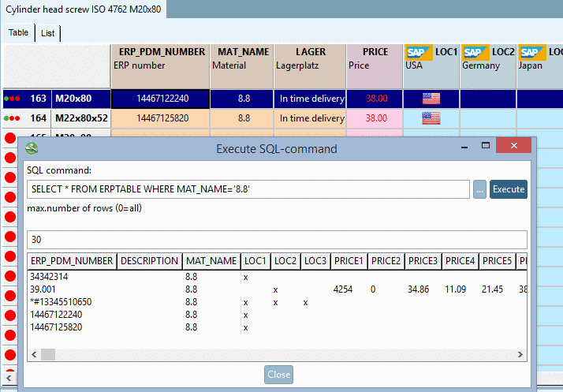Click SAP logo in LOC1 USA header
563x392 pixels.
click(x=419, y=53)
